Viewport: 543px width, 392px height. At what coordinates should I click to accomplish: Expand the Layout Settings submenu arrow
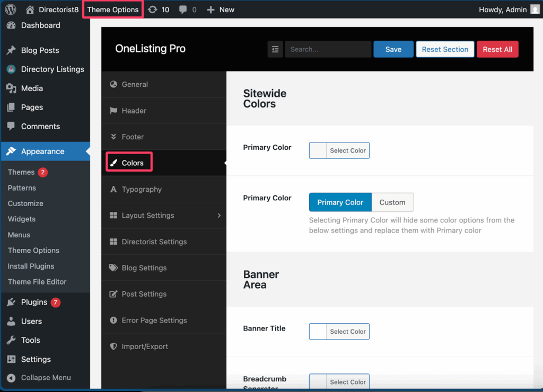click(x=219, y=216)
